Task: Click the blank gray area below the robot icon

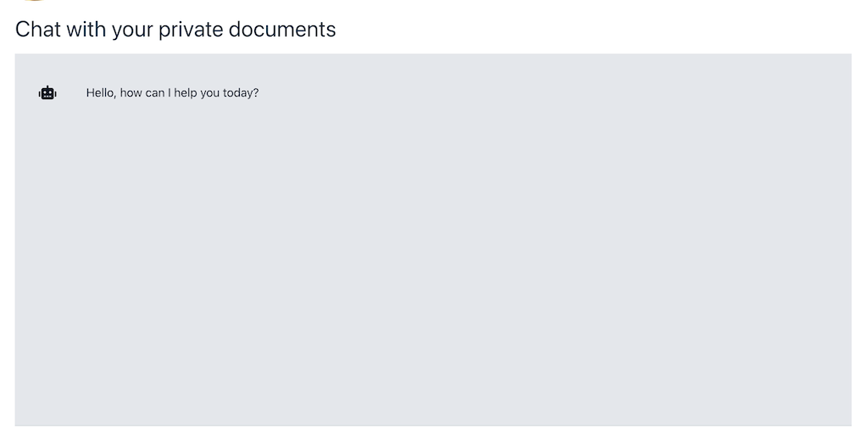Action: [47, 212]
